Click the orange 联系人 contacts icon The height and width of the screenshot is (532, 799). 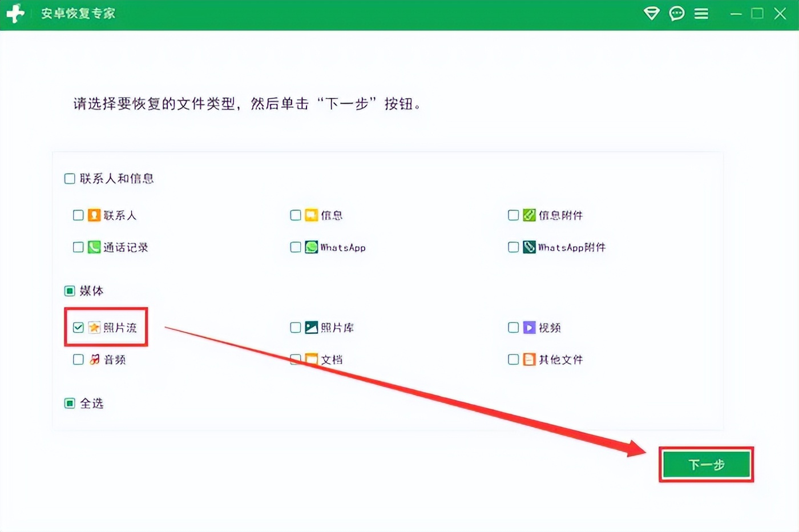[94, 215]
